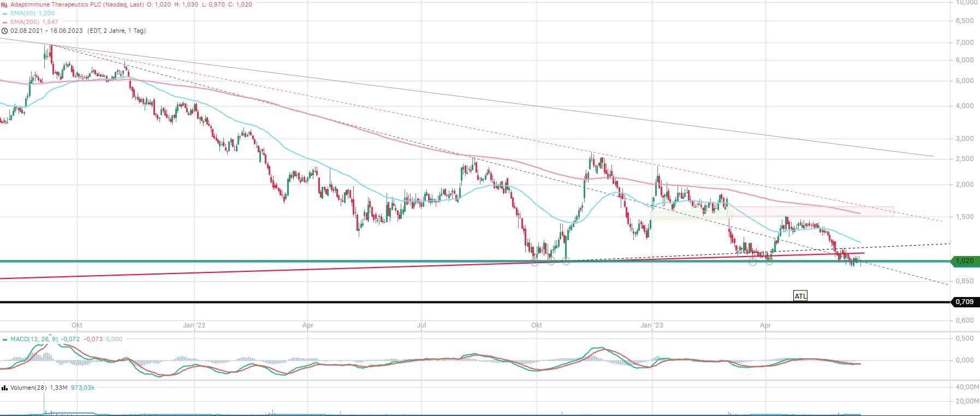Click the Okt time label preceding Jan '23
This screenshot has width=980, height=416.
pos(537,325)
